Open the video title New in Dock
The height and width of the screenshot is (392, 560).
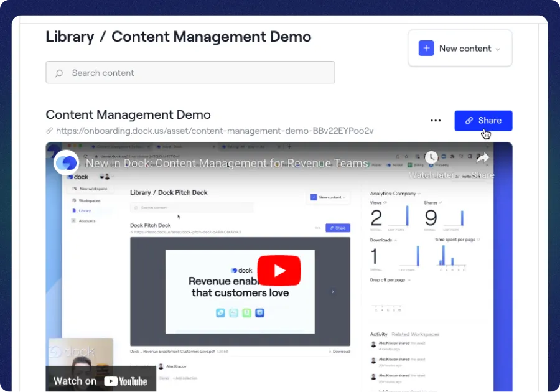click(226, 163)
